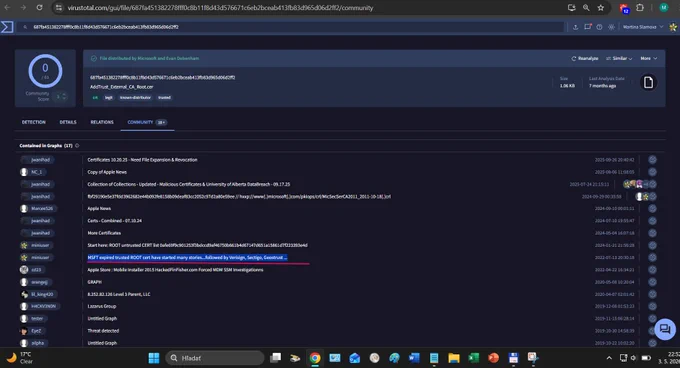Open graph icon on Apple News row
The image size is (680, 368).
[652, 208]
